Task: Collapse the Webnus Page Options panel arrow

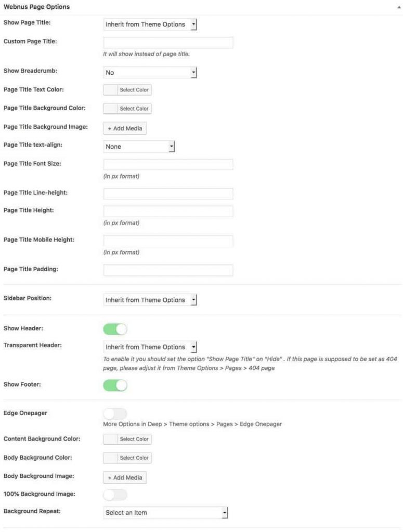Action: pyautogui.click(x=399, y=7)
